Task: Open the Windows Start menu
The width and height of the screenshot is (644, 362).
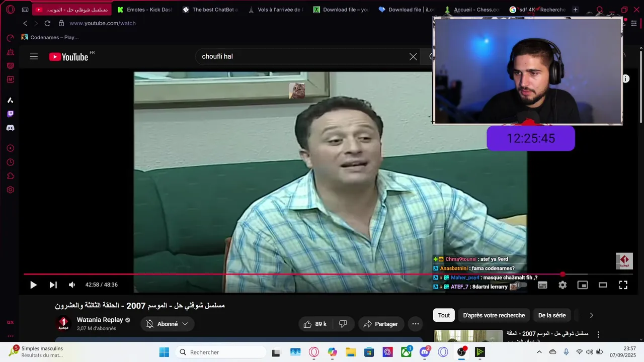Action: (164, 352)
